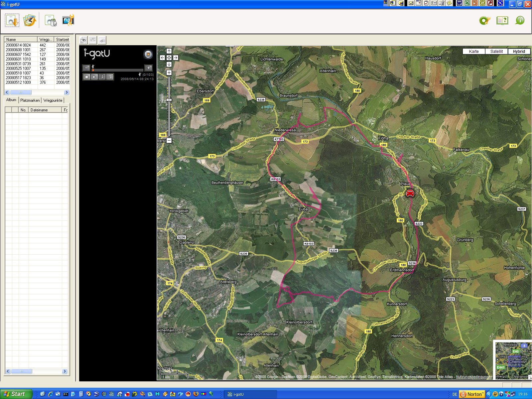Image resolution: width=532 pixels, height=399 pixels.
Task: Select track 20080517 1823
Action: (x=37, y=77)
